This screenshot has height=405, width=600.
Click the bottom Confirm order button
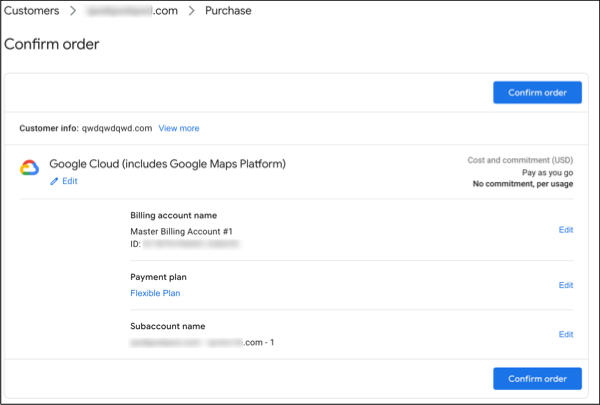[x=537, y=379]
